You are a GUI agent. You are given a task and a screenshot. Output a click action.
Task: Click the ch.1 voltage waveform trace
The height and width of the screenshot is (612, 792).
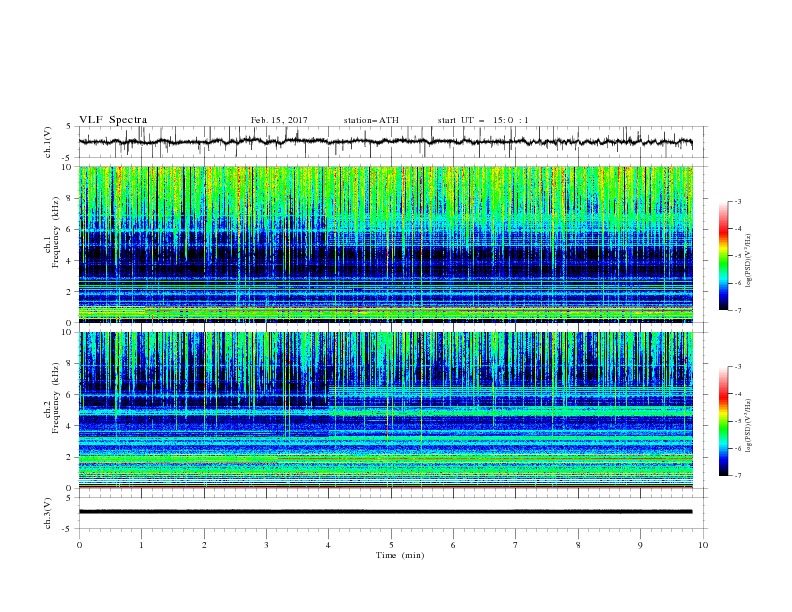[x=385, y=142]
